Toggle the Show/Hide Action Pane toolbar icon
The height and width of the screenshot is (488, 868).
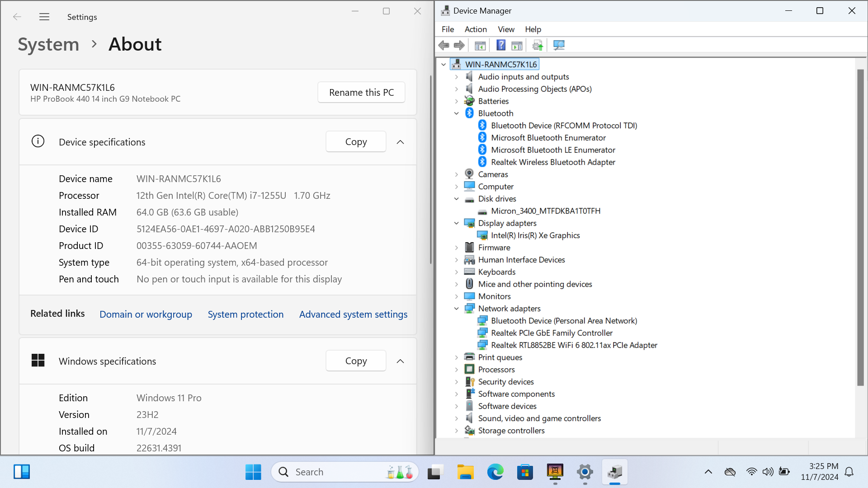pyautogui.click(x=517, y=45)
